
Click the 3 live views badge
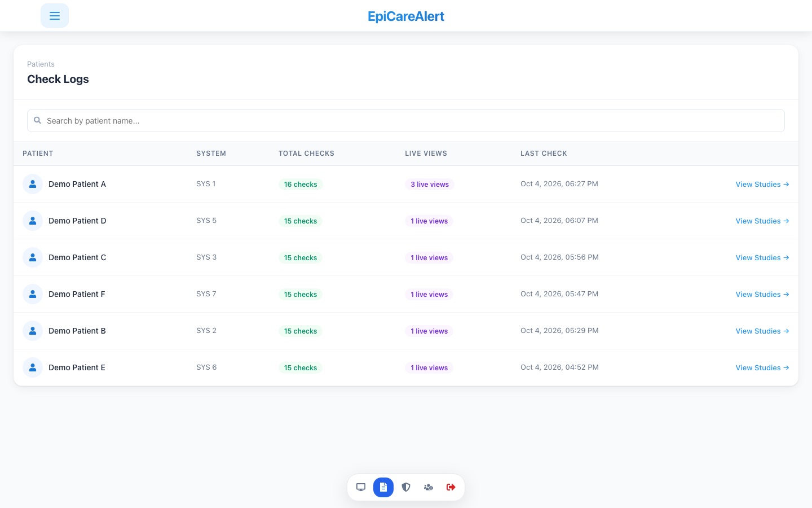430,185
